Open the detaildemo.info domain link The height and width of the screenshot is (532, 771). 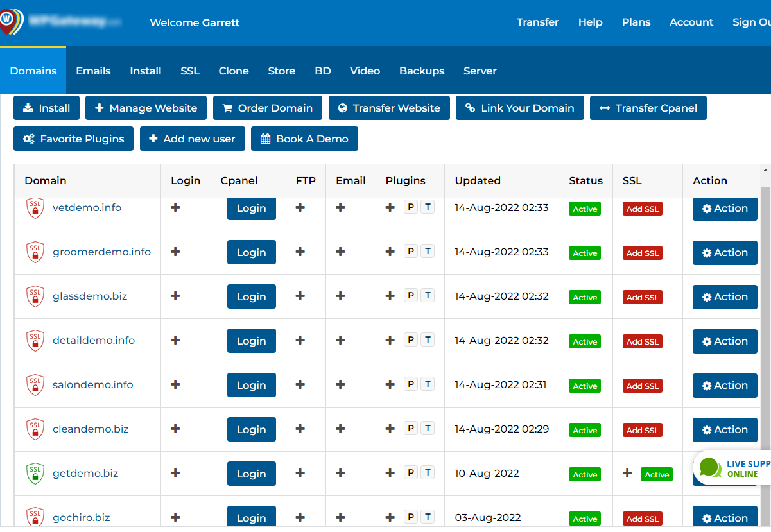pyautogui.click(x=94, y=341)
